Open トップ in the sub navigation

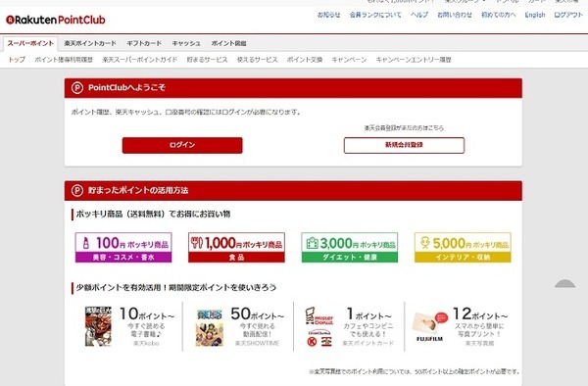click(17, 60)
